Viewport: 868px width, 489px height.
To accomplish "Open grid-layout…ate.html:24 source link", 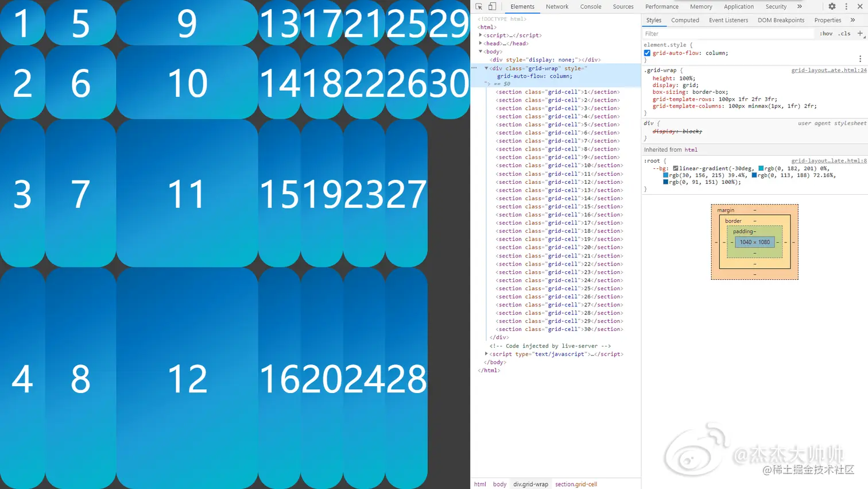I will coord(829,70).
